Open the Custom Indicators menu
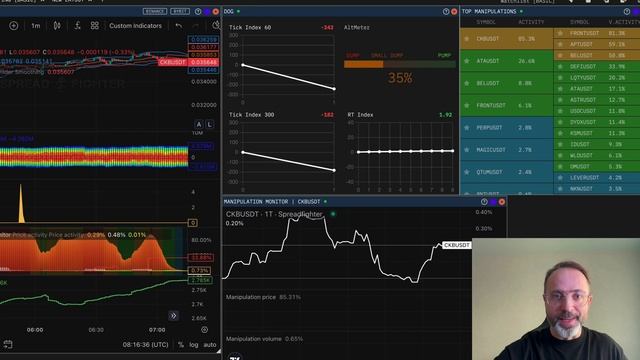 (135, 26)
